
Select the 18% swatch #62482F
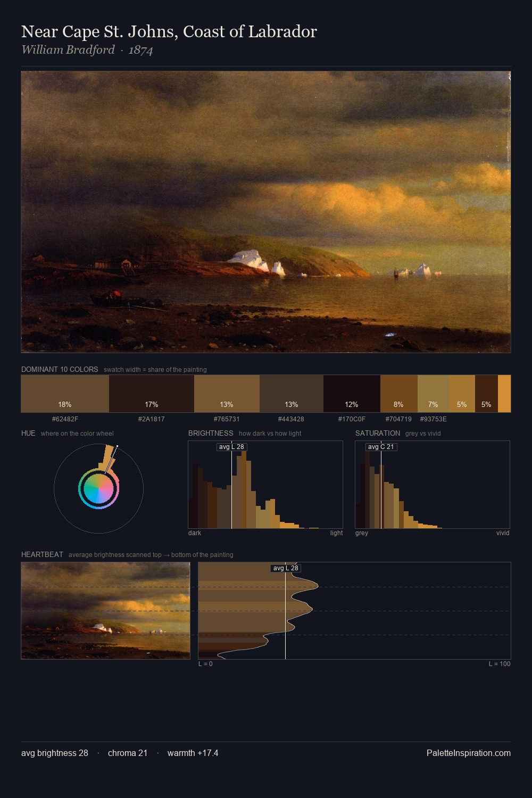pyautogui.click(x=65, y=394)
